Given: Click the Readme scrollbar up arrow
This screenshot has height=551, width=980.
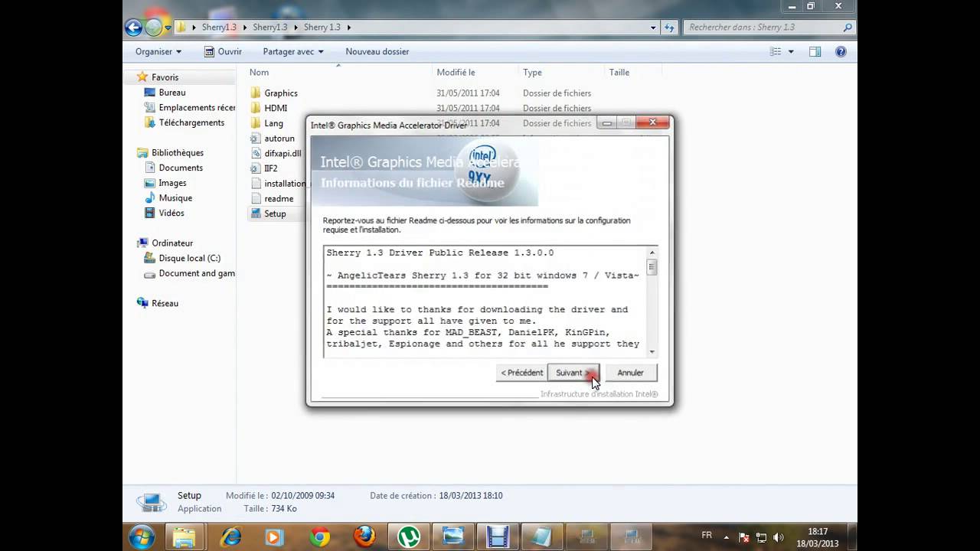Looking at the screenshot, I should click(x=652, y=253).
